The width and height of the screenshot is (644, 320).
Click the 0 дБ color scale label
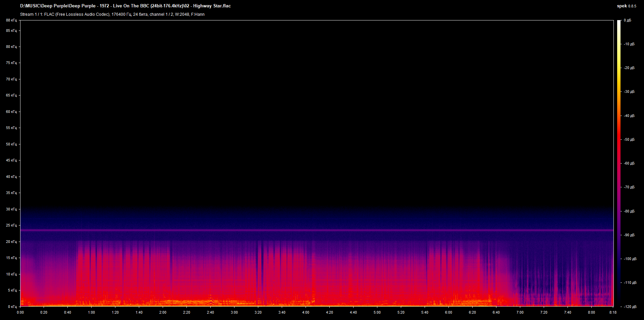[x=627, y=20]
